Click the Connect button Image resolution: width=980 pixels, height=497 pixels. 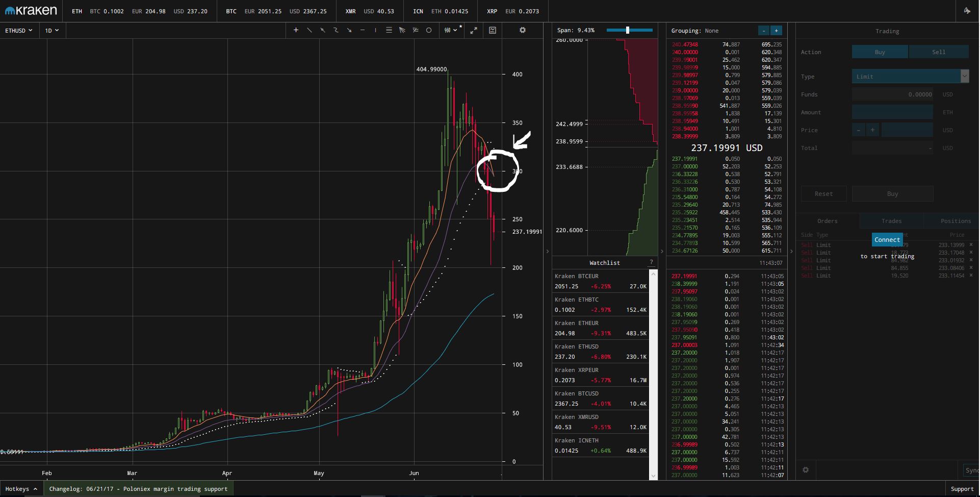coord(887,239)
